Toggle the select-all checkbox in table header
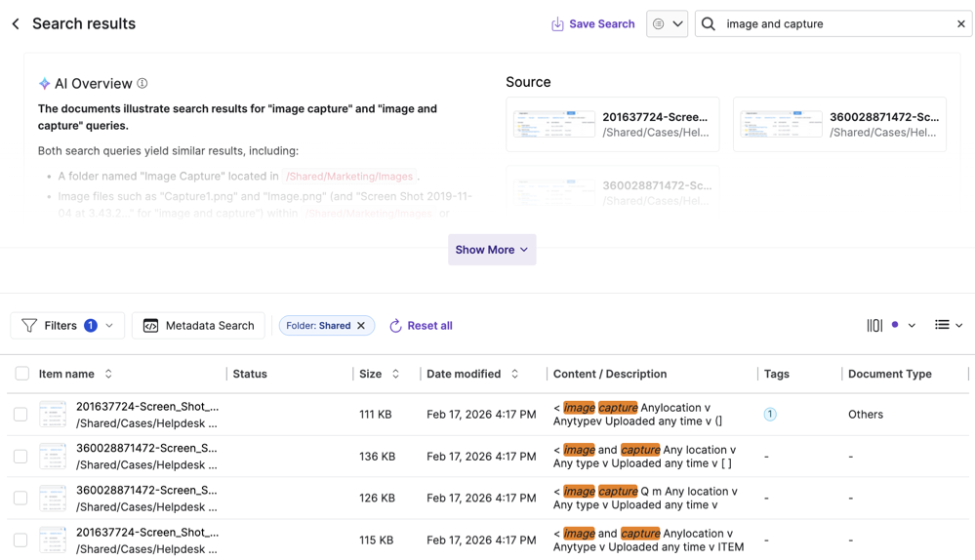 tap(22, 374)
